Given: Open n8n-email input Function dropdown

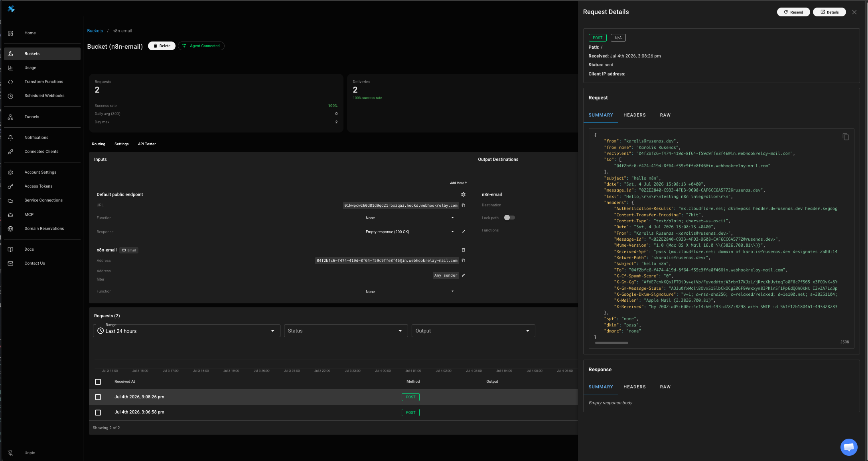Looking at the screenshot, I should pos(410,292).
